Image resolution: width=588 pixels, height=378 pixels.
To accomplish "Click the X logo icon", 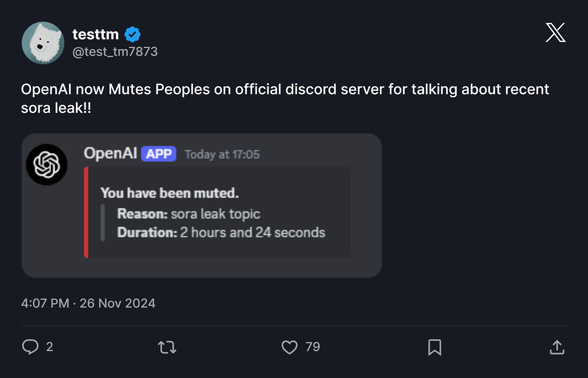I will click(x=555, y=33).
